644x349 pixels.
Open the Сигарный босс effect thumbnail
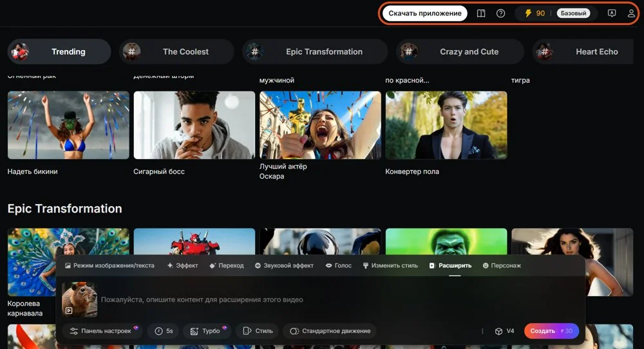[x=194, y=126]
